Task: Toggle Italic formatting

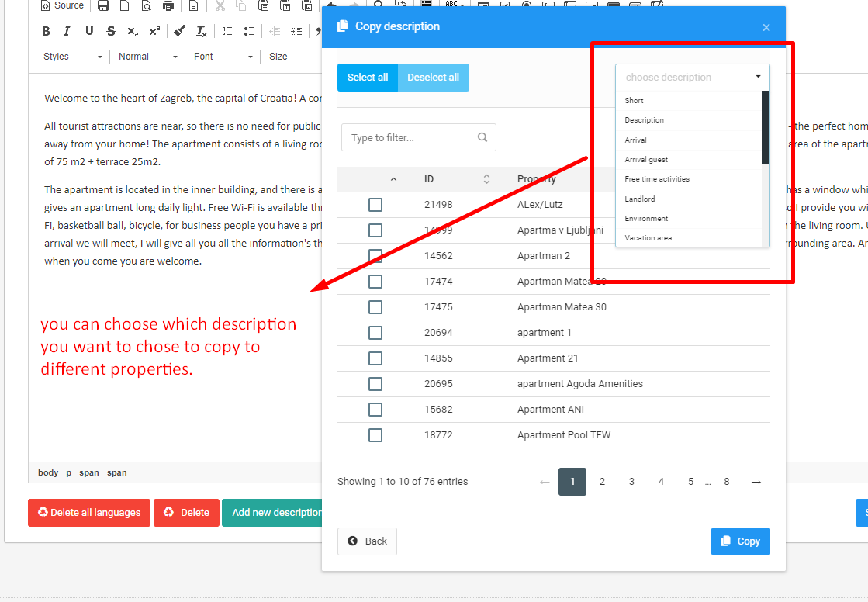Action: tap(67, 31)
